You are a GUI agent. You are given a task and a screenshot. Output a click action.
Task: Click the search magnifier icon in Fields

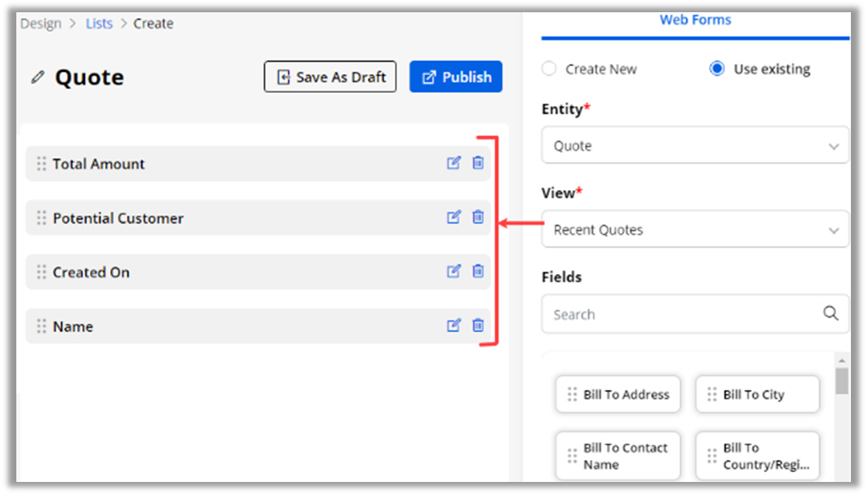click(x=830, y=313)
